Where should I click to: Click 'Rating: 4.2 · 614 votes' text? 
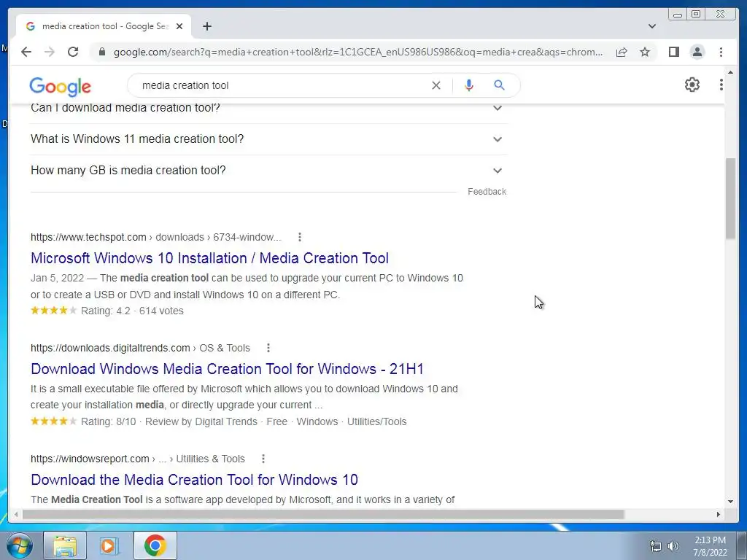click(x=132, y=311)
